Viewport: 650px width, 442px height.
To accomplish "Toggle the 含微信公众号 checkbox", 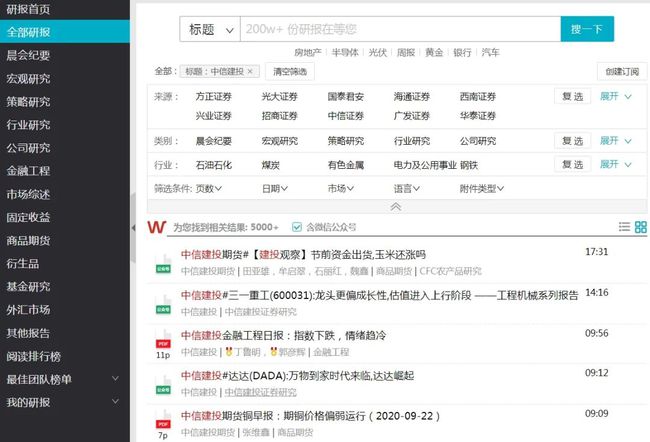I will tap(296, 227).
